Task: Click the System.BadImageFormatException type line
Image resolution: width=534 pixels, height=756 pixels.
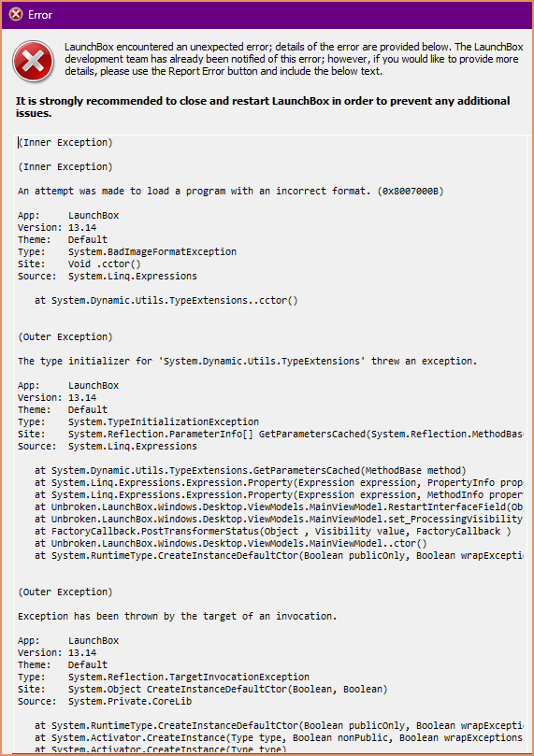Action: (x=127, y=251)
